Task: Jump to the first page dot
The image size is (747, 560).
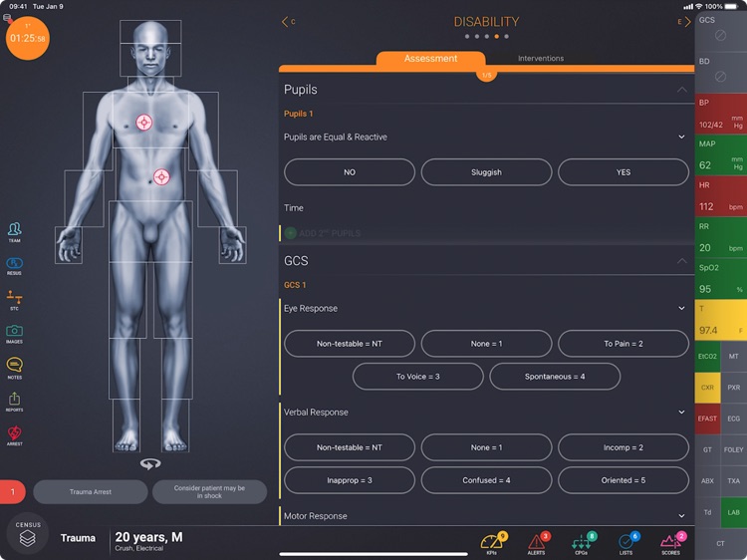Action: (467, 36)
